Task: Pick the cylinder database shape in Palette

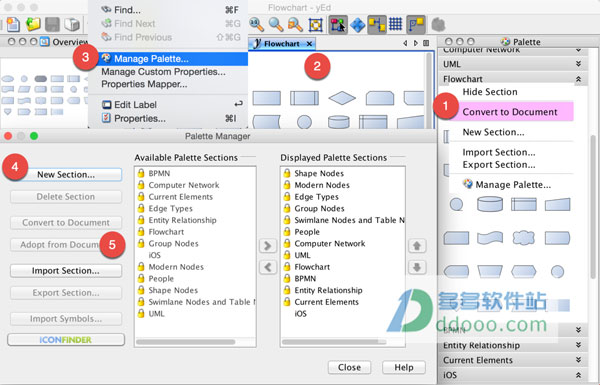Action: pyautogui.click(x=490, y=204)
